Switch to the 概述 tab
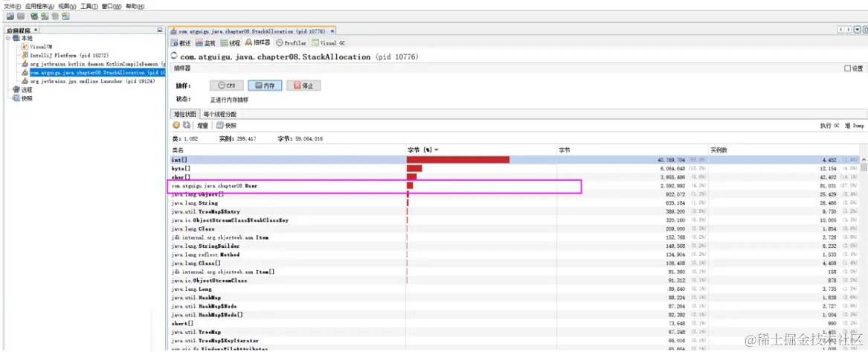The height and width of the screenshot is (352, 868). pyautogui.click(x=181, y=42)
